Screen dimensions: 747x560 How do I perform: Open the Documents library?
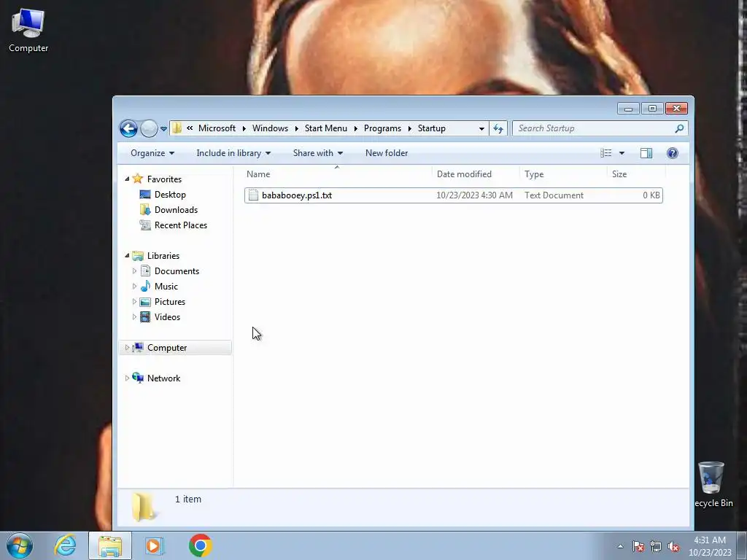pos(177,271)
